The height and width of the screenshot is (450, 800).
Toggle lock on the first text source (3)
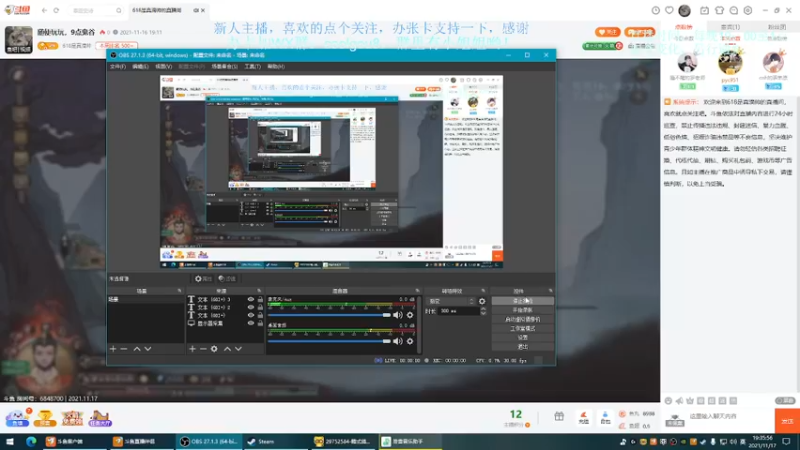[260, 299]
